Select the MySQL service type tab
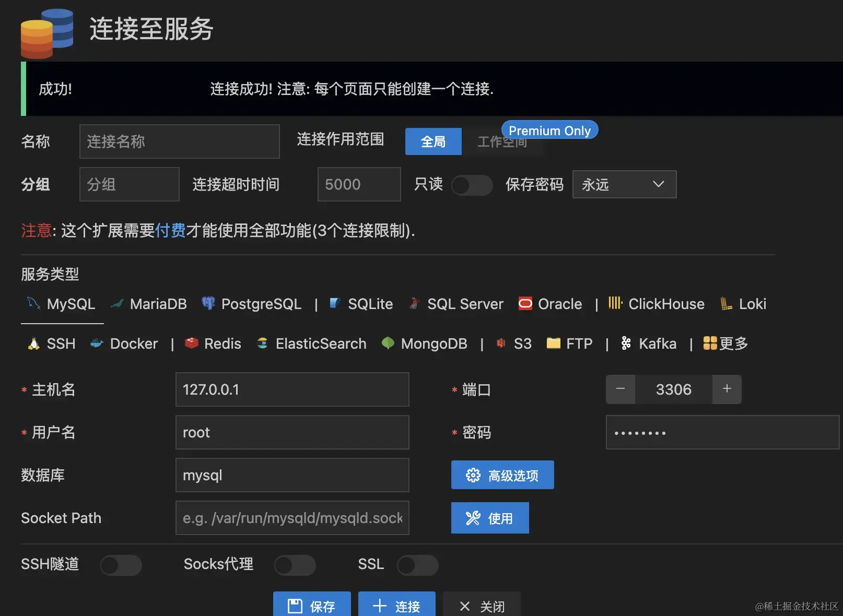 [x=62, y=304]
